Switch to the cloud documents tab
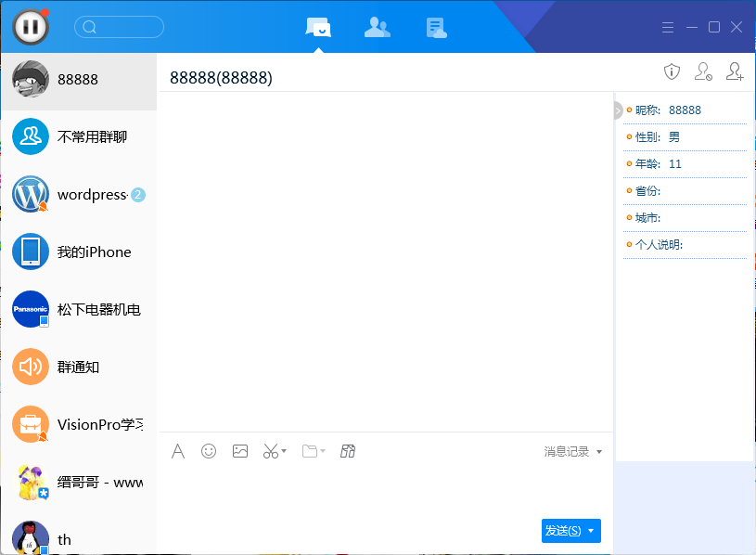 coord(436,27)
